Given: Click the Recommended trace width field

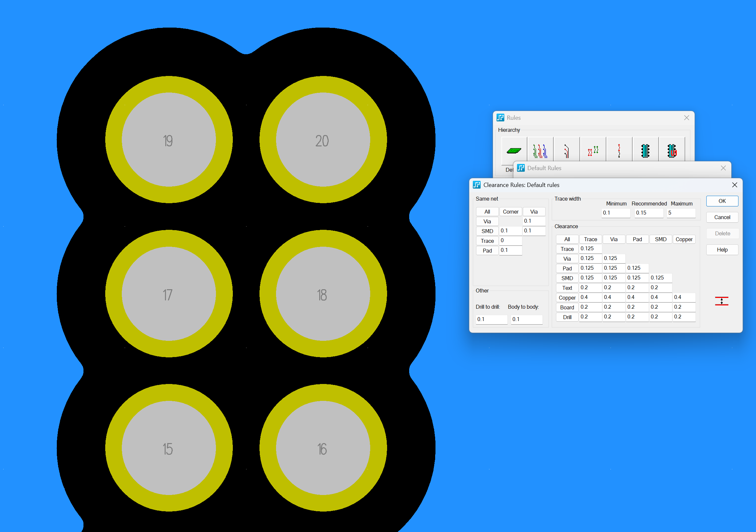Looking at the screenshot, I should [648, 213].
